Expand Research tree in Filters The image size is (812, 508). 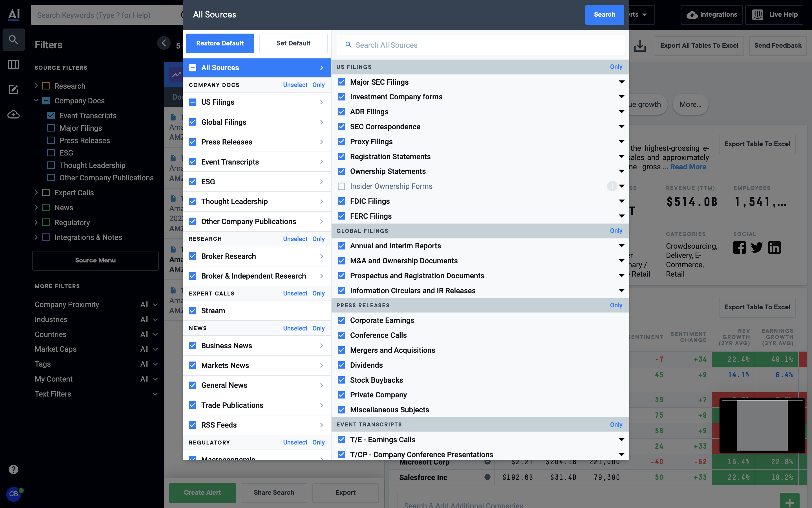[36, 86]
